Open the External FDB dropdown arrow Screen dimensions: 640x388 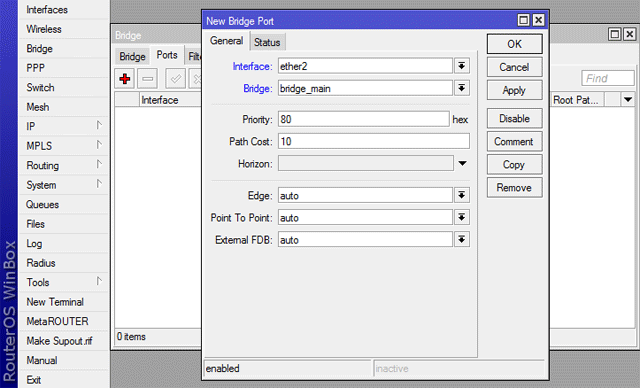pyautogui.click(x=462, y=239)
